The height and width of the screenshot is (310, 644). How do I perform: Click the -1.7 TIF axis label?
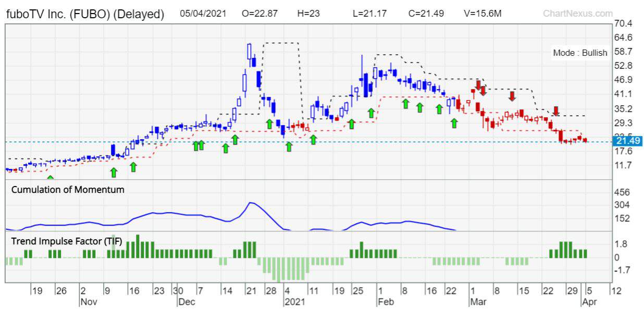[622, 270]
